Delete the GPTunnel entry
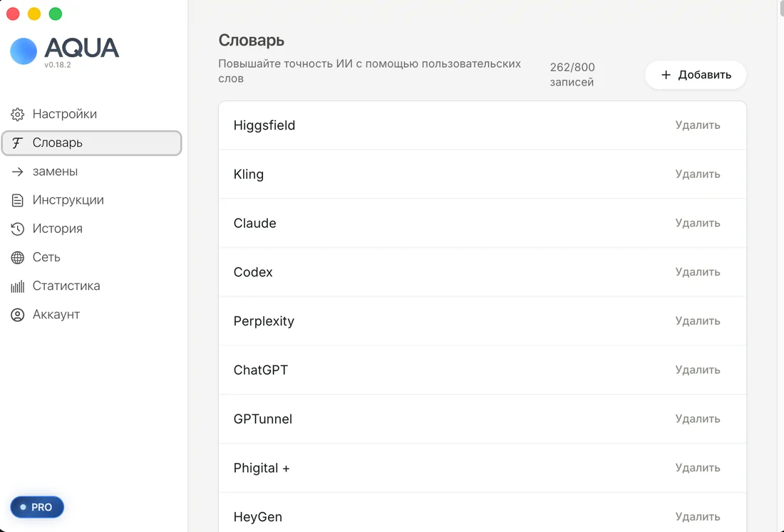This screenshot has height=532, width=784. [x=698, y=419]
